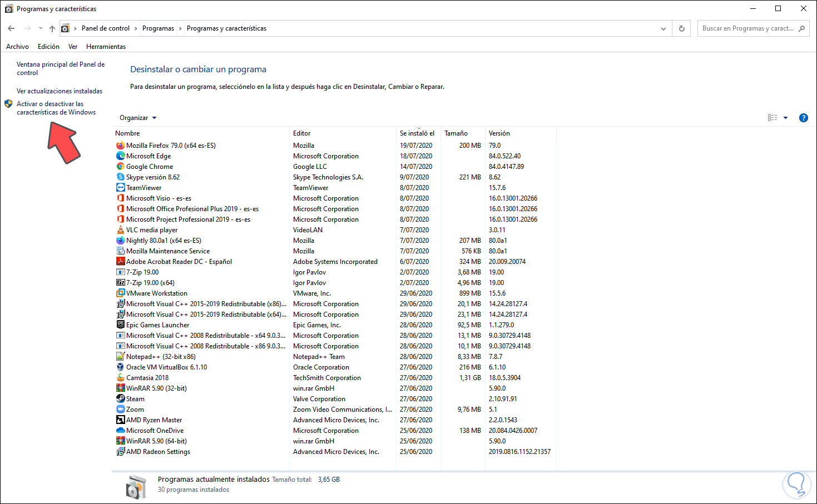Click the Skype versión 8.62 icon
The width and height of the screenshot is (817, 504).
[120, 177]
